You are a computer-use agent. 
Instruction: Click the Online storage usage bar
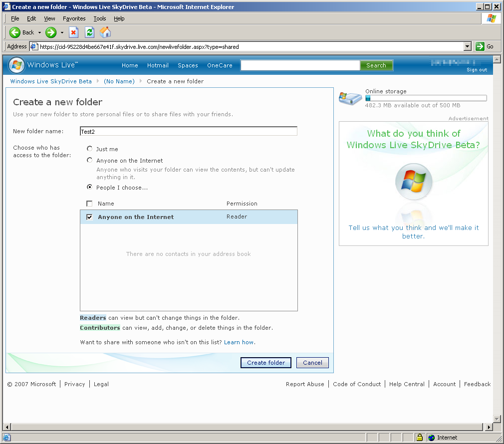426,98
